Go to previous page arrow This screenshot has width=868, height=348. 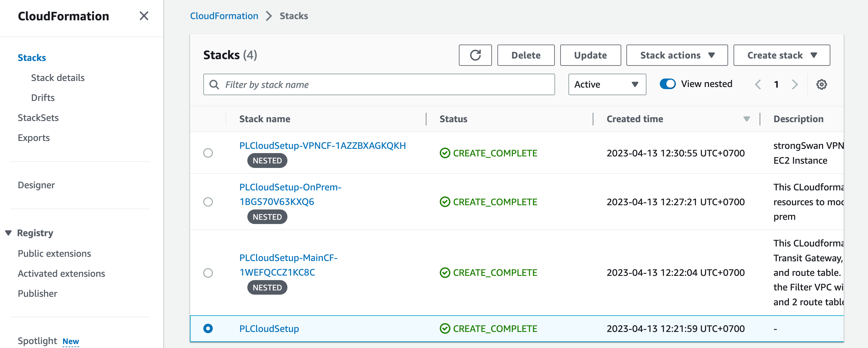point(758,85)
